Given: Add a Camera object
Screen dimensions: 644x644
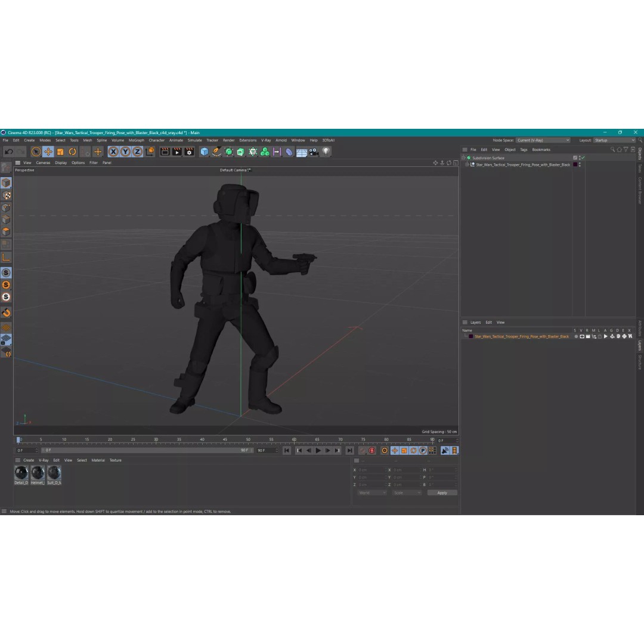Looking at the screenshot, I should click(314, 151).
